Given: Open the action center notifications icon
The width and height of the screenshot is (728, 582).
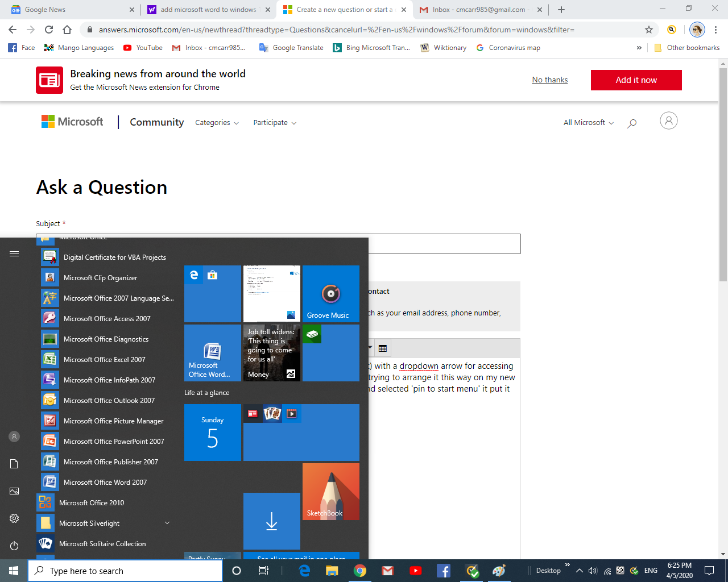Looking at the screenshot, I should [x=709, y=571].
